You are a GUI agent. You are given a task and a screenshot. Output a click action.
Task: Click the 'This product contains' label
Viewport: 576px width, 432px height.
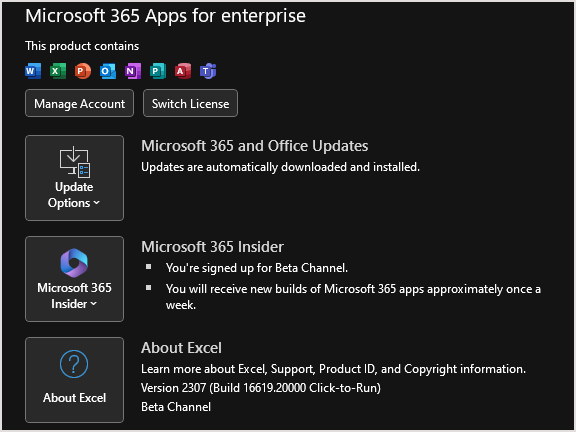click(x=82, y=46)
